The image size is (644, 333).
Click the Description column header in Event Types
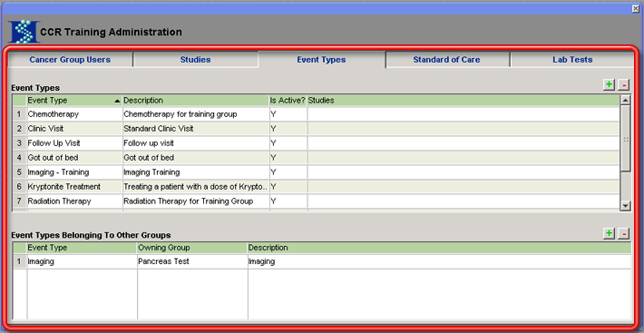[196, 100]
